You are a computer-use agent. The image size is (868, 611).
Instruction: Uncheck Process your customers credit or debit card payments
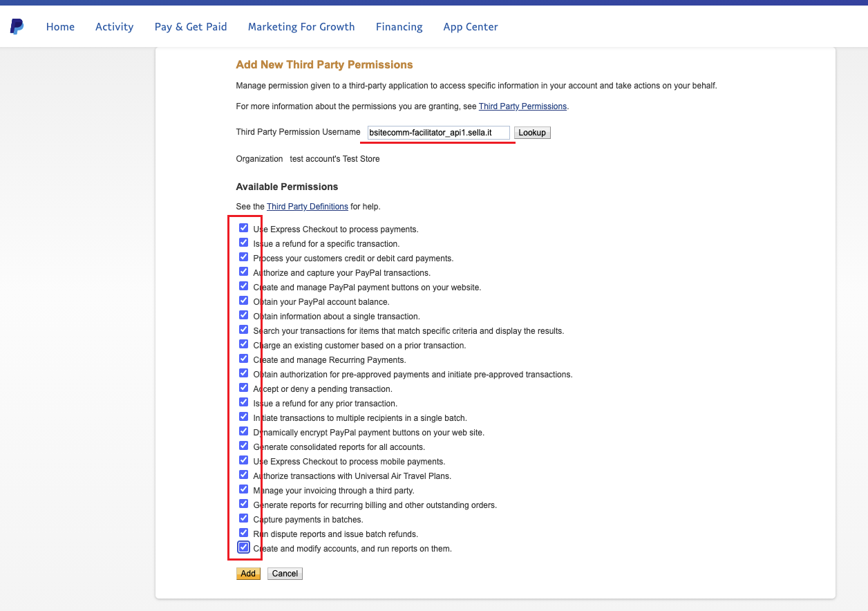click(x=243, y=257)
